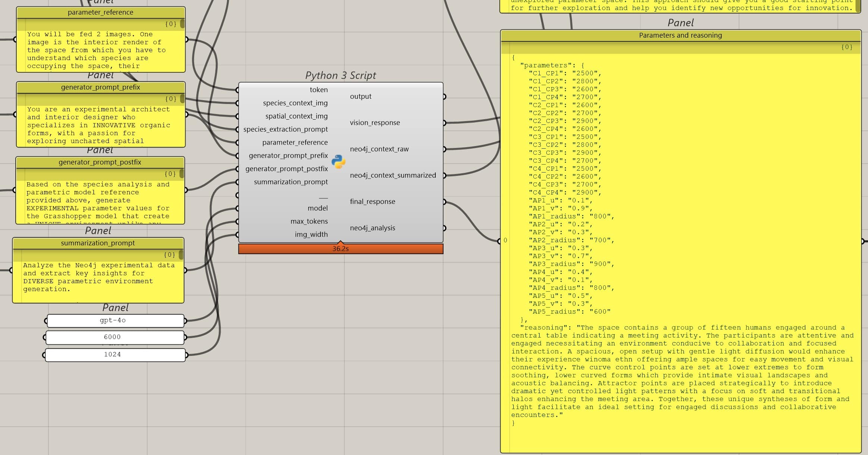Click the neo4j_context_summarized output label
The width and height of the screenshot is (868, 455).
click(393, 175)
